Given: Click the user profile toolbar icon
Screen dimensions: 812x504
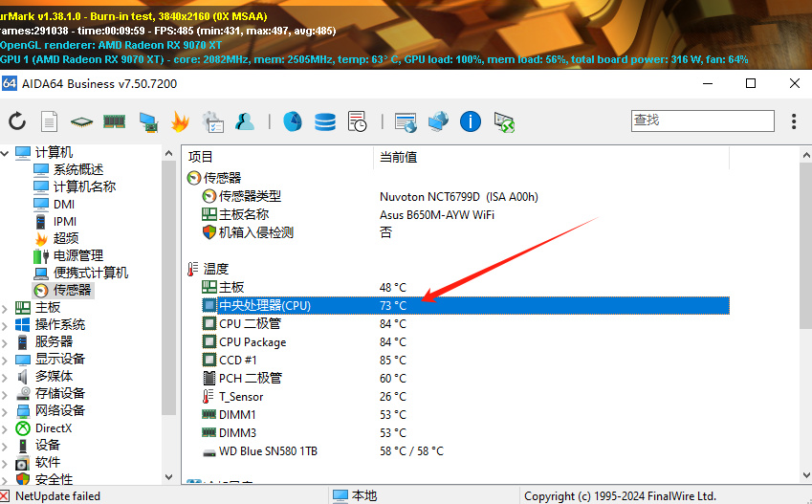Looking at the screenshot, I should click(245, 121).
